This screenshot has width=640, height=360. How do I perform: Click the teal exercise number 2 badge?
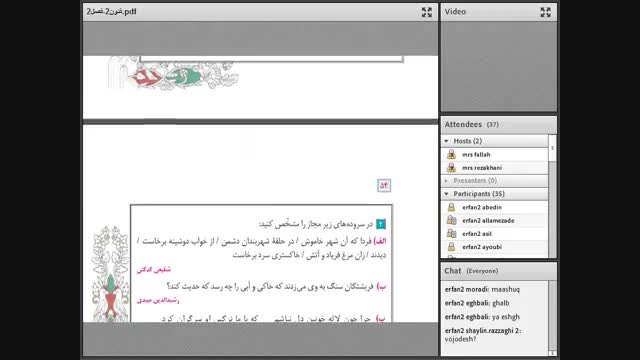tap(380, 224)
